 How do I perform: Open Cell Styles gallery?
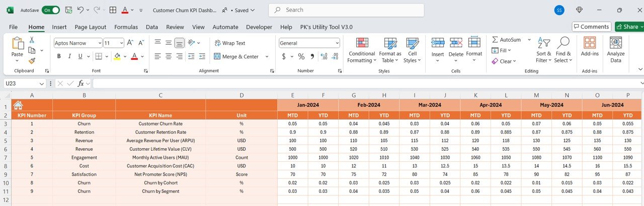click(x=412, y=50)
